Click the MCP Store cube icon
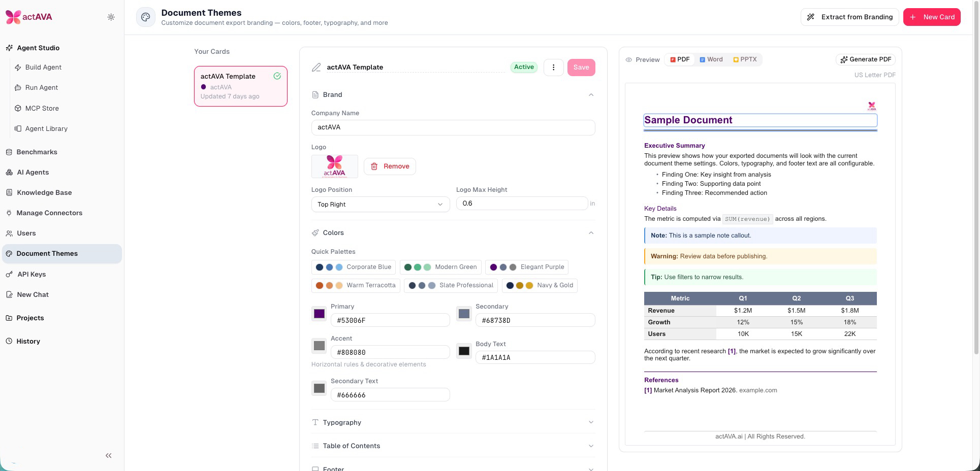Image resolution: width=980 pixels, height=471 pixels. click(18, 108)
